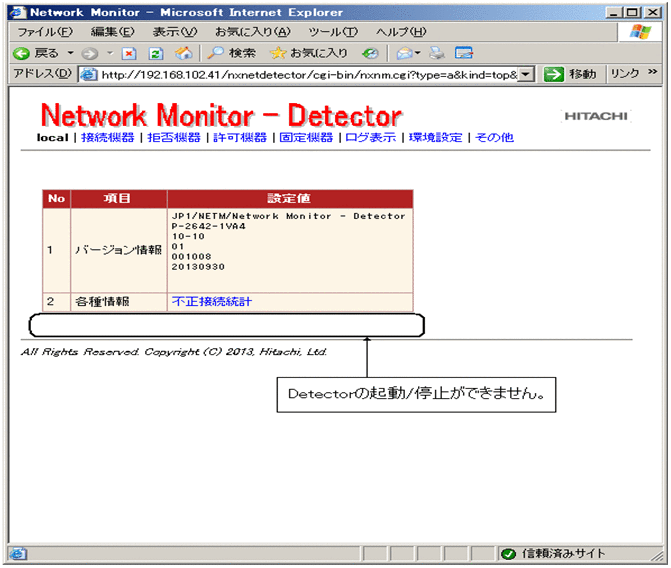Image resolution: width=671 pixels, height=568 pixels.
Task: Open the 接続機器 link
Action: (108, 138)
